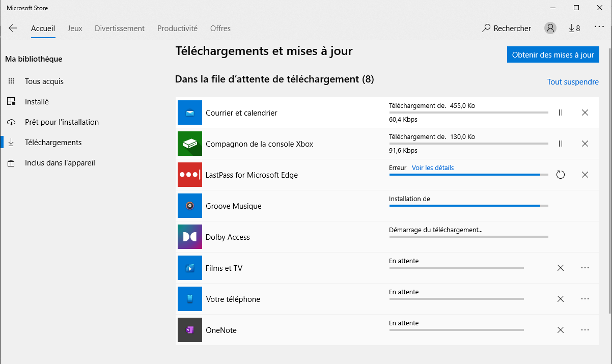Pause the Courrier et calendrier download
612x364 pixels.
[561, 113]
